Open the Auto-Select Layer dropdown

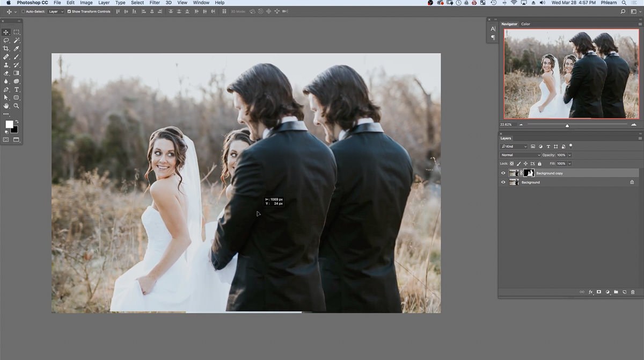[x=56, y=11]
